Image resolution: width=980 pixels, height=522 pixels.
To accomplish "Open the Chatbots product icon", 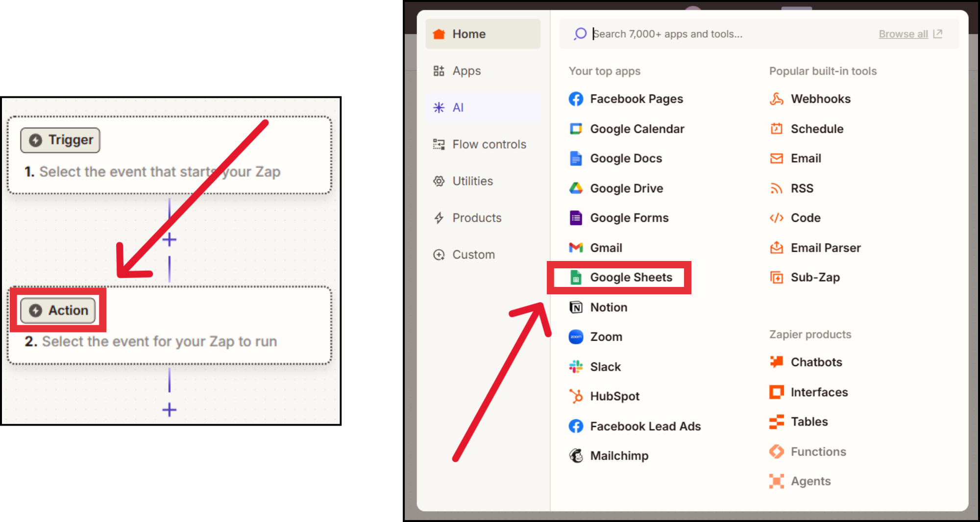I will coord(776,362).
